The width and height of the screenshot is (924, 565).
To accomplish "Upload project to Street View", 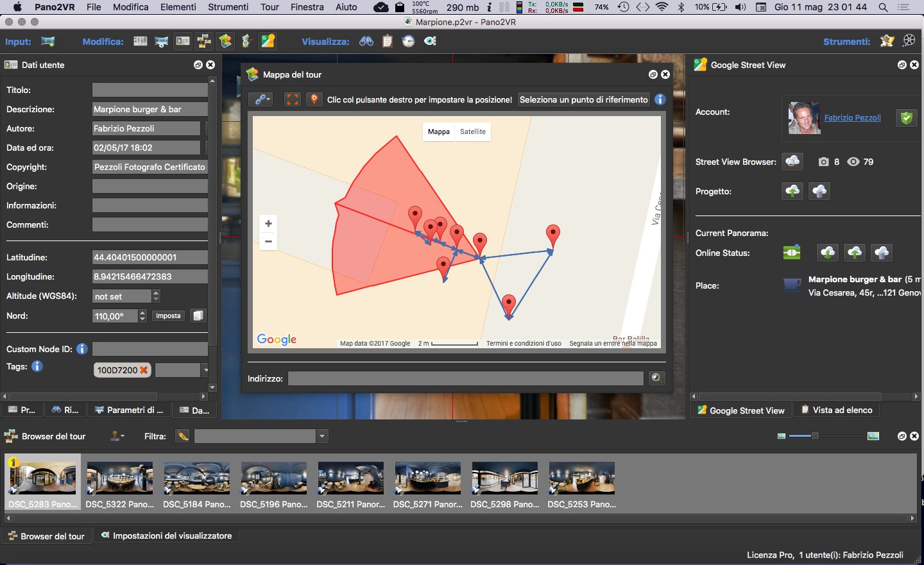I will click(x=793, y=191).
